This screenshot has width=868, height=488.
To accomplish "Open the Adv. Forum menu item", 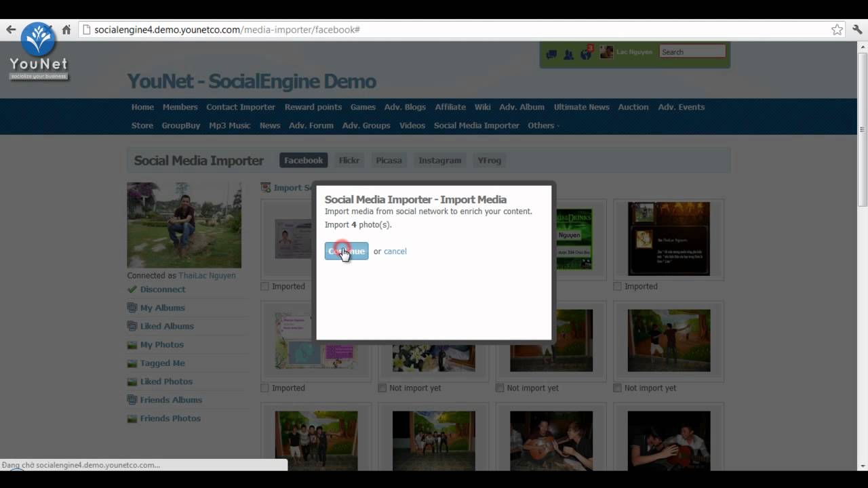I will click(311, 125).
